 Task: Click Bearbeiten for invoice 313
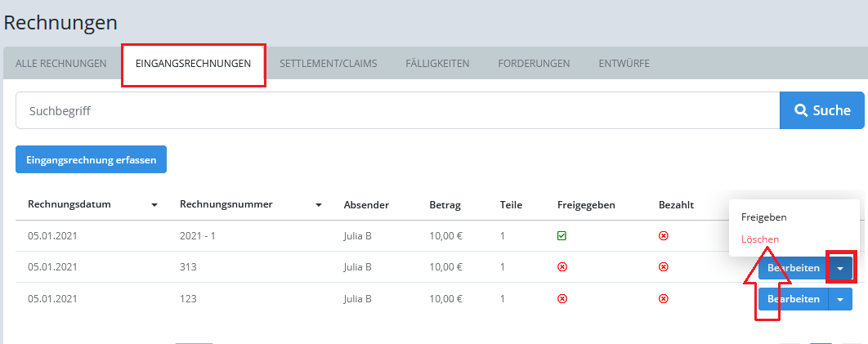pos(794,268)
